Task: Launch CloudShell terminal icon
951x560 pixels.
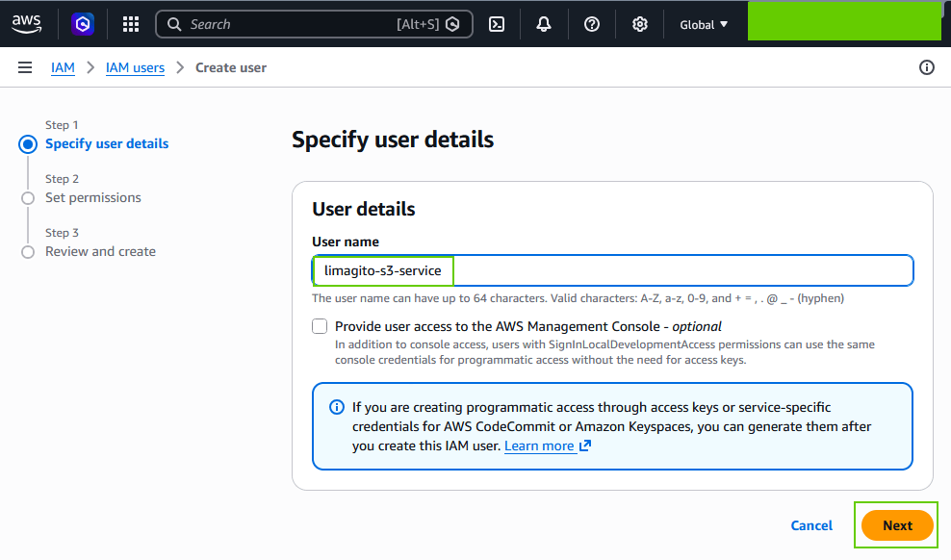Action: (x=496, y=24)
